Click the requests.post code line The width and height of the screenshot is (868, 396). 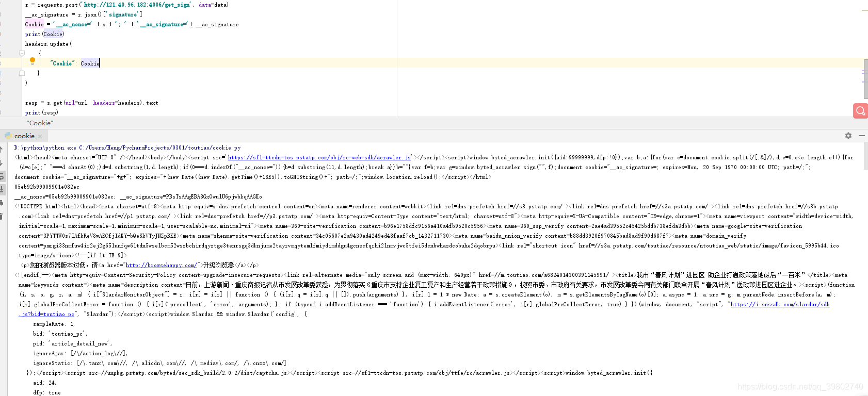(127, 5)
